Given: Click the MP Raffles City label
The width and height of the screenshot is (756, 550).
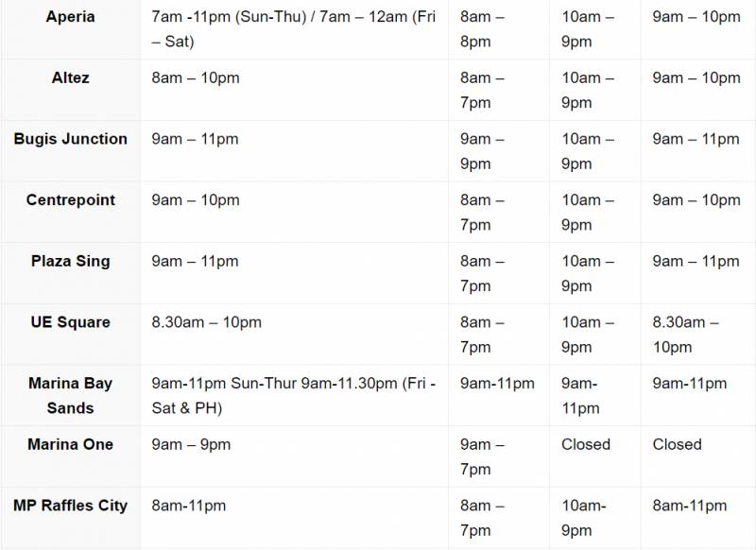Looking at the screenshot, I should [70, 506].
